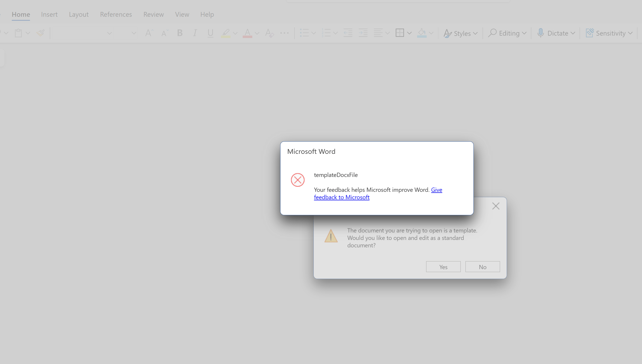Apply red font color
The height and width of the screenshot is (364, 642).
click(x=247, y=33)
